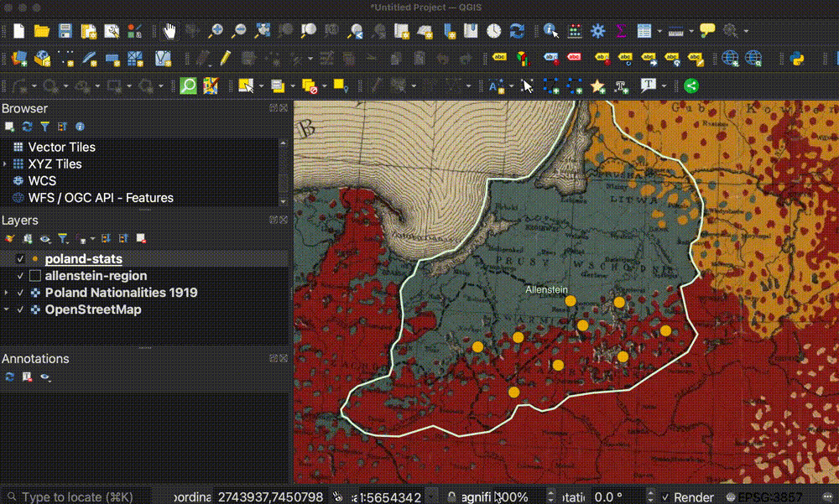Open the Python Console icon
839x504 pixels.
pyautogui.click(x=797, y=59)
